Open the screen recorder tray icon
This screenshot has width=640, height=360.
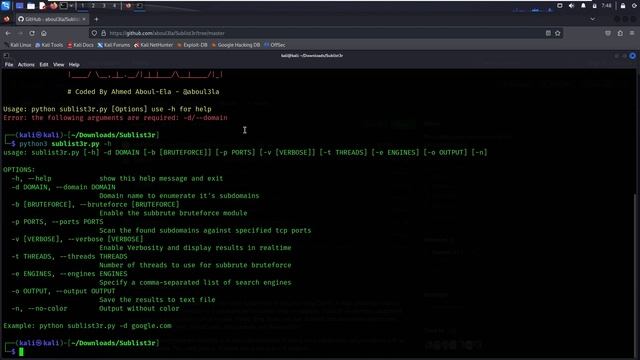(x=560, y=6)
